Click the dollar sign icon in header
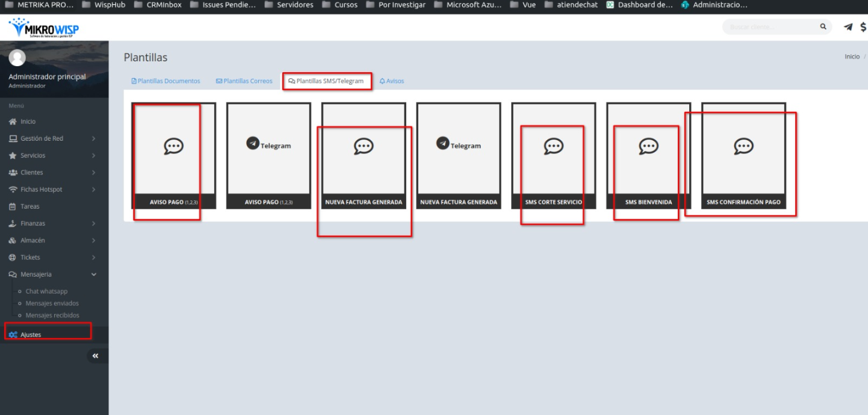Viewport: 868px width, 415px height. coord(863,27)
